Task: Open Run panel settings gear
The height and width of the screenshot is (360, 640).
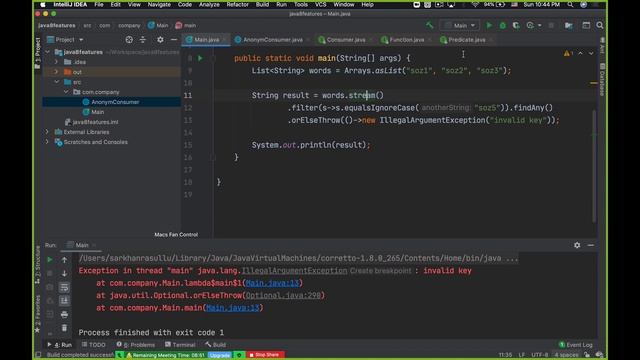Action: (x=577, y=245)
